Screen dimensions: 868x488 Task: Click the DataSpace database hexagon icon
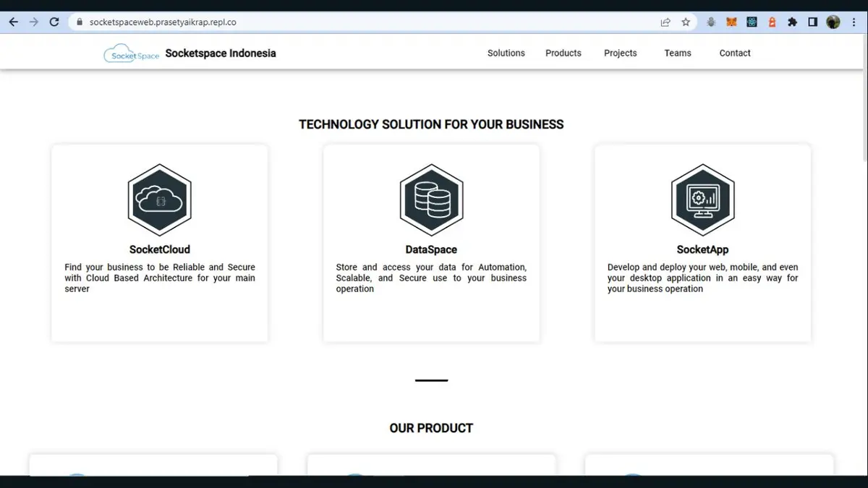click(431, 200)
